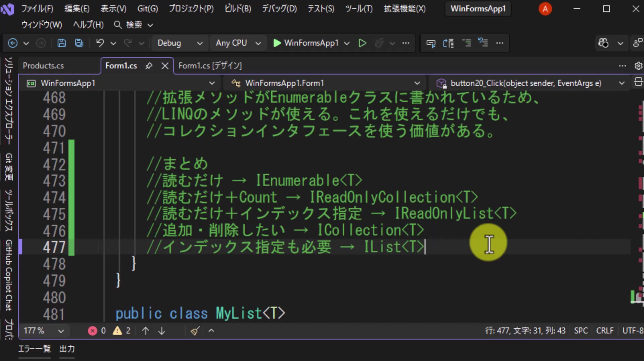Screen dimensions: 644x361
Task: Open the エラー一覧 panel tab
Action: (x=34, y=349)
